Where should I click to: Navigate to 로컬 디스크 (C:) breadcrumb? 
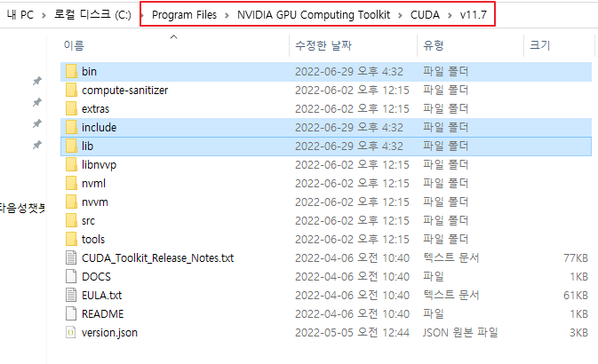(x=92, y=15)
